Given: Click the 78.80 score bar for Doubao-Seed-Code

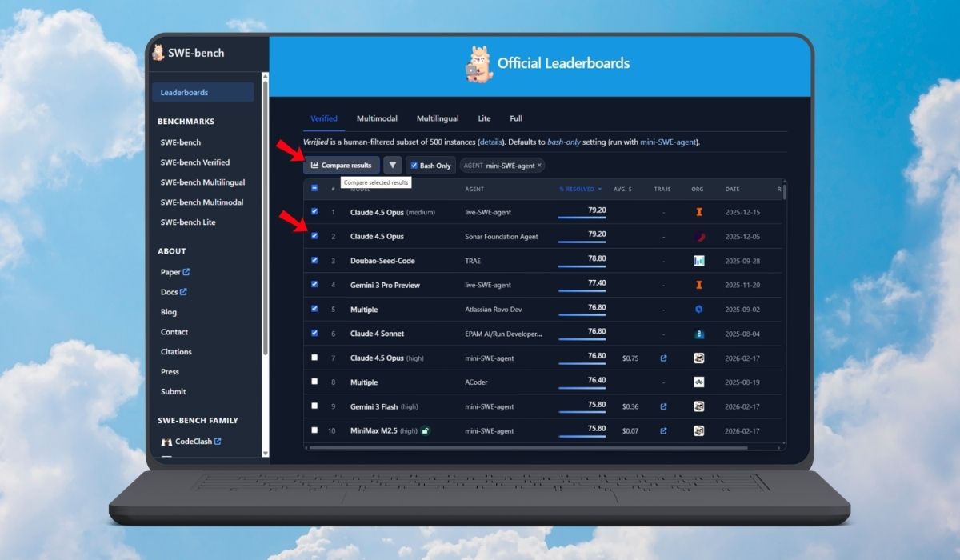Looking at the screenshot, I should [x=582, y=266].
